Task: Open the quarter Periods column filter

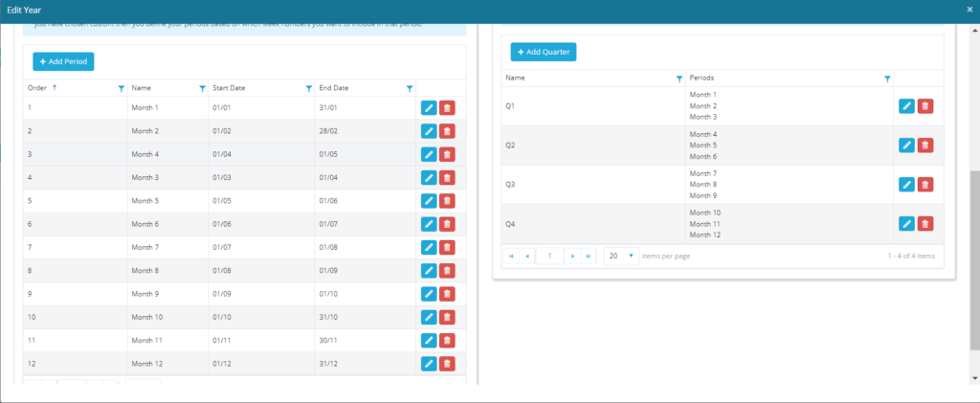Action: pos(887,78)
